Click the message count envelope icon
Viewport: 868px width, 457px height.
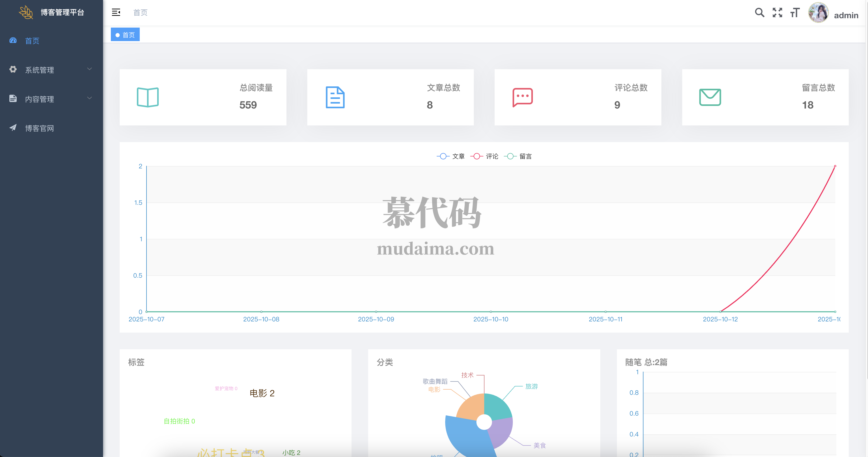click(710, 97)
